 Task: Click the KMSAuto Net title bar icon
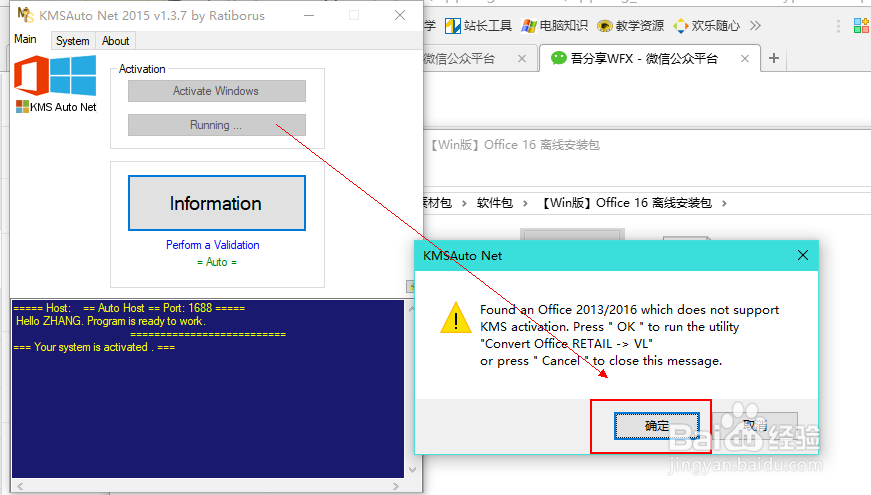coord(25,15)
